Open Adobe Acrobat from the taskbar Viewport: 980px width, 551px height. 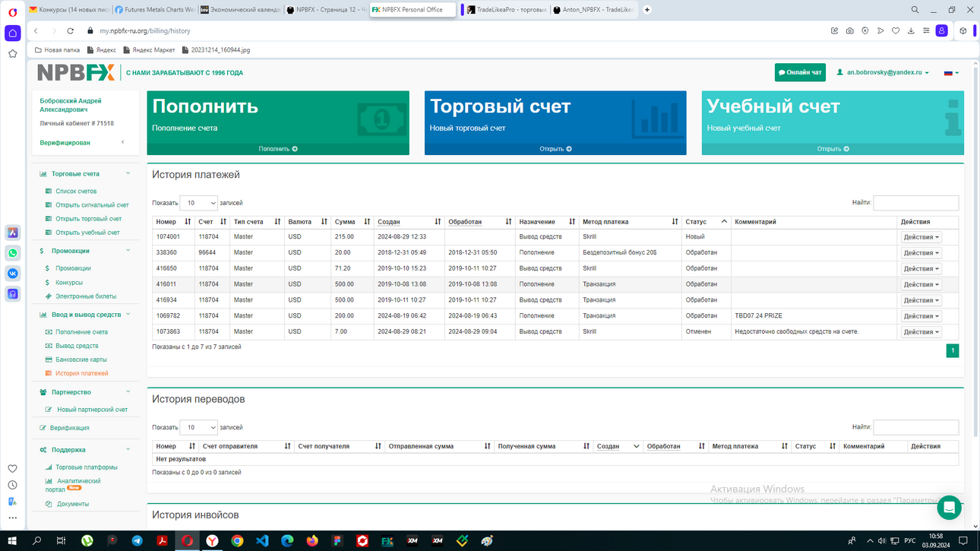pyautogui.click(x=162, y=540)
